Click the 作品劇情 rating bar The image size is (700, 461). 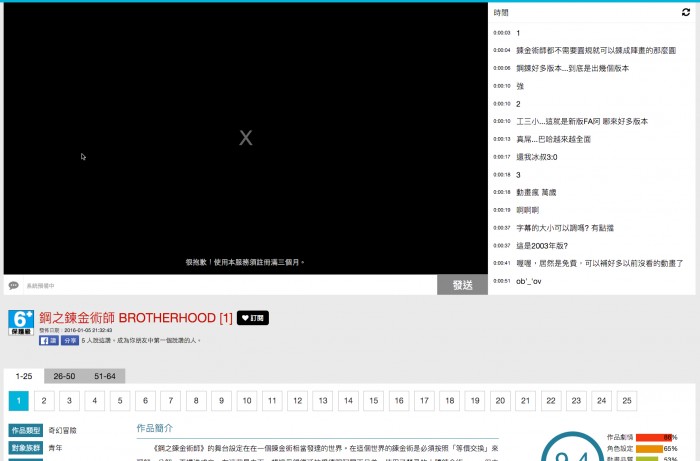654,437
